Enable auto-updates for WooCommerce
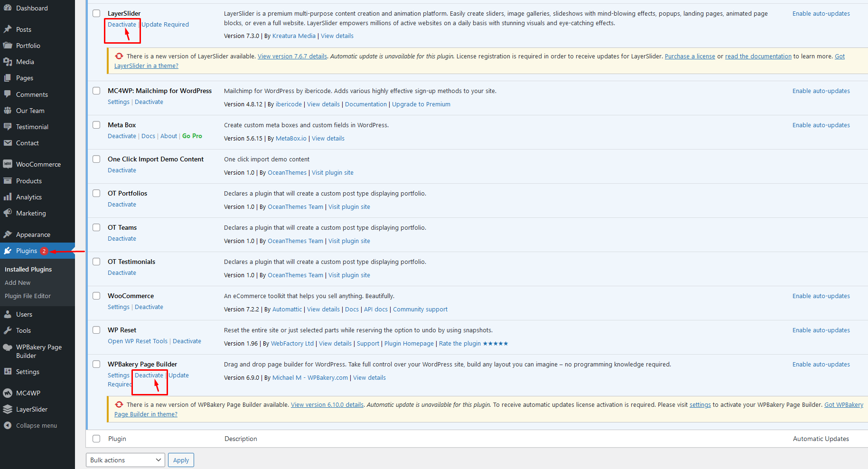The image size is (868, 469). point(821,296)
